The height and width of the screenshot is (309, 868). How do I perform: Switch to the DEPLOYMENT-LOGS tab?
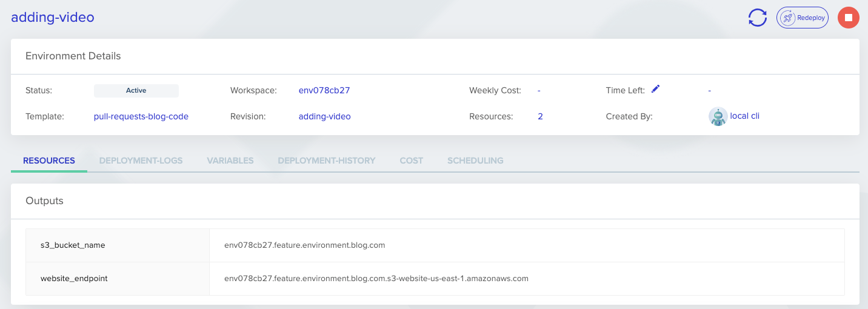tap(141, 161)
